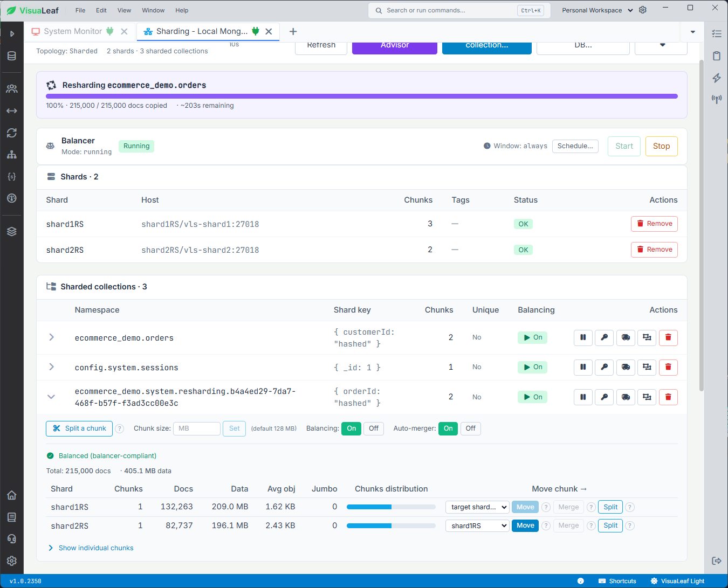Screen dimensions: 728x588
Task: Expand the left sidebar arrow
Action: [12, 33]
